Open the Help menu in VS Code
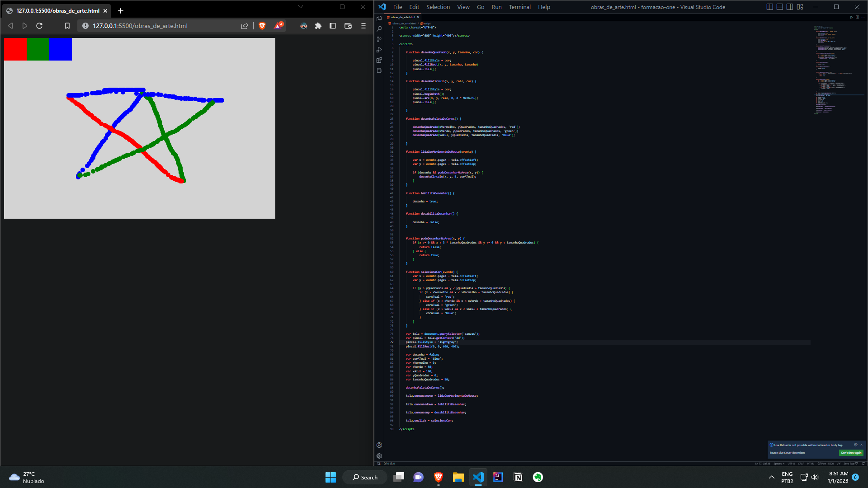Viewport: 868px width, 488px height. pyautogui.click(x=544, y=7)
